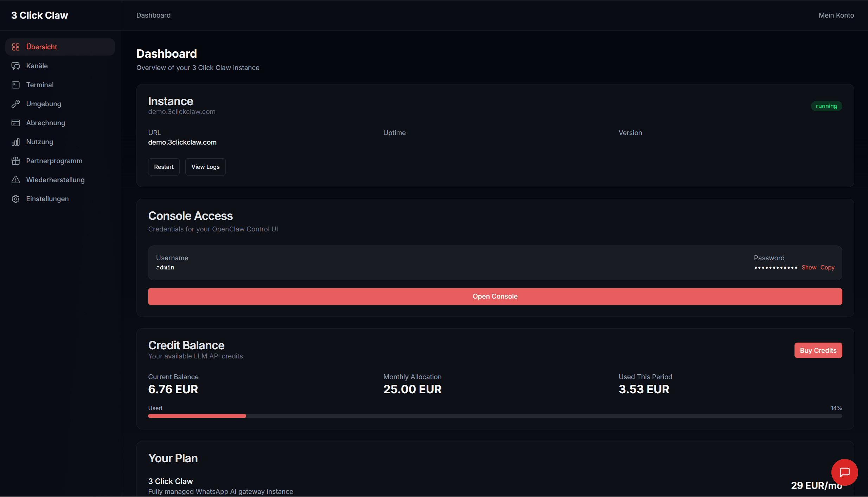Open the OpenClaw console

(x=495, y=296)
